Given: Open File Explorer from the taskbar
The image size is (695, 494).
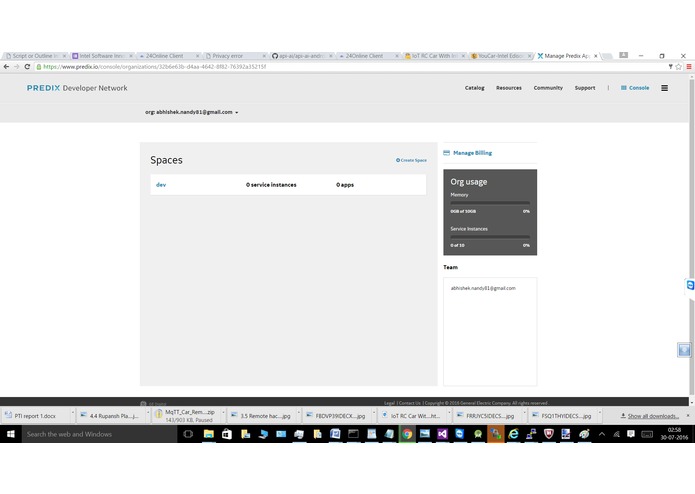Looking at the screenshot, I should click(208, 434).
